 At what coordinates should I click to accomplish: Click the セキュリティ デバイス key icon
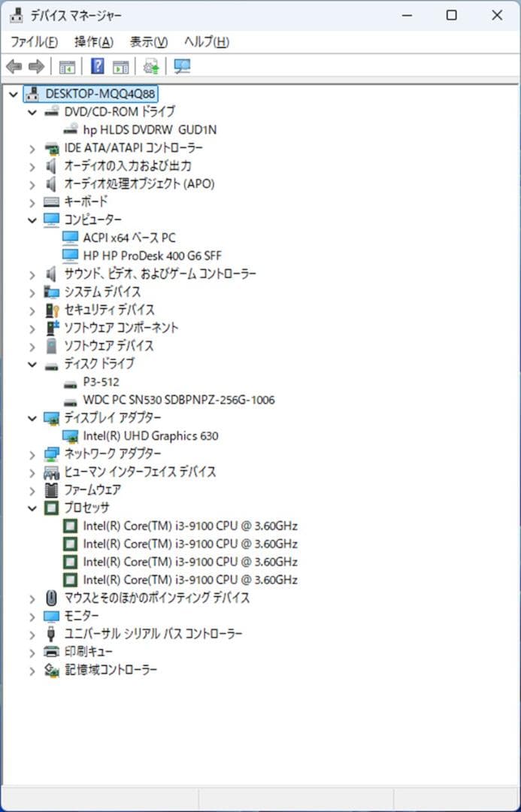click(x=51, y=311)
